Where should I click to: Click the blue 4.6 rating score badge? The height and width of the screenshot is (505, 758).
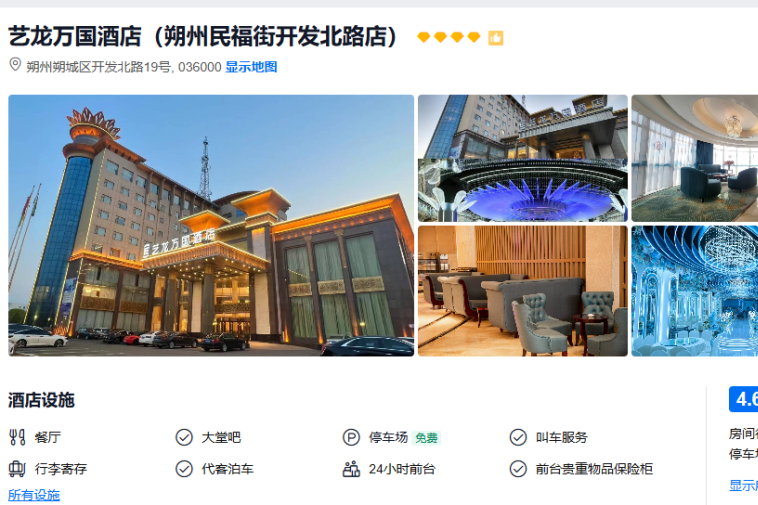(x=743, y=399)
